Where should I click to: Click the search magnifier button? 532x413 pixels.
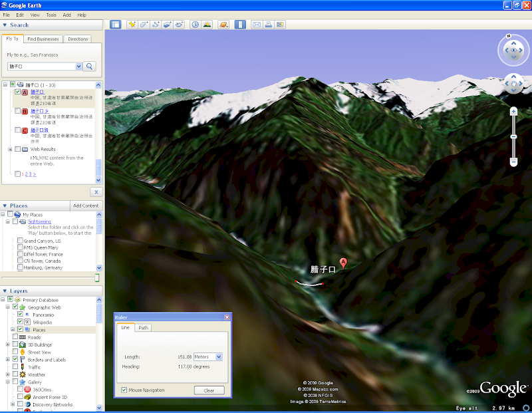click(90, 67)
